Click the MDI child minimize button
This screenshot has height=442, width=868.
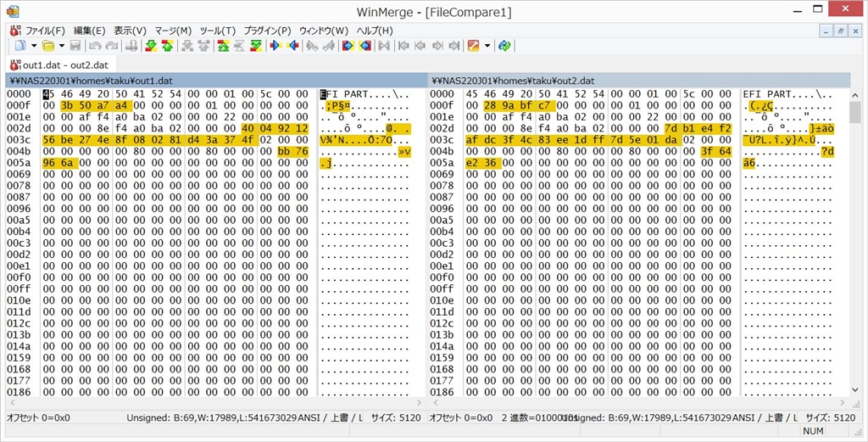(826, 31)
